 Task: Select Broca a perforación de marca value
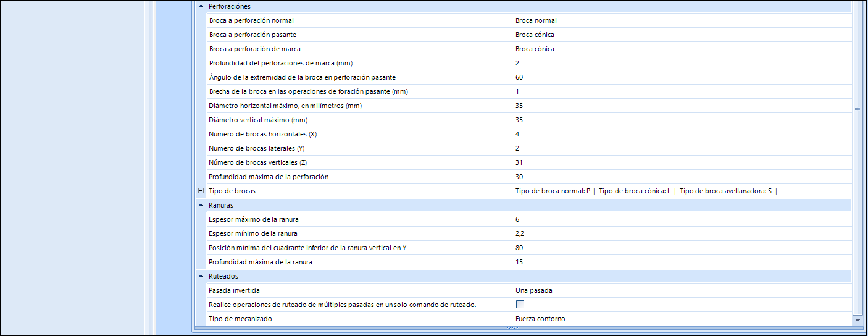[682, 49]
